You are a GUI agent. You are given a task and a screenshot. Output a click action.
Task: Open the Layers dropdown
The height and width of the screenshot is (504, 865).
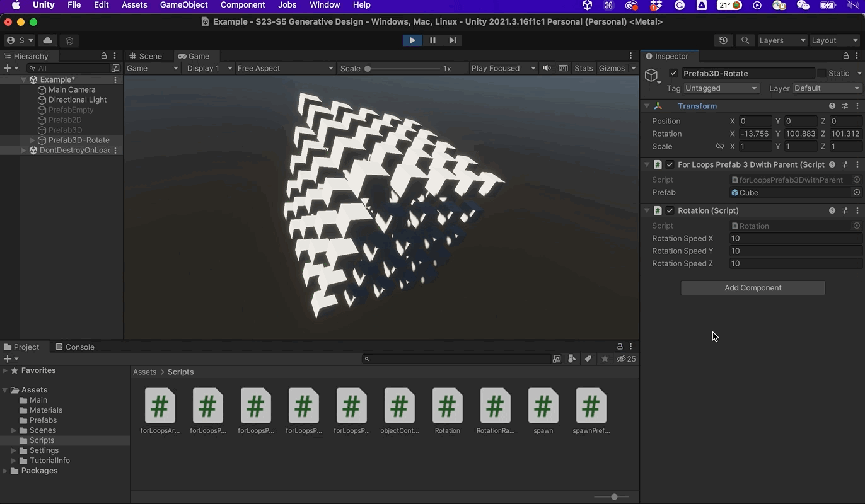[x=782, y=40]
